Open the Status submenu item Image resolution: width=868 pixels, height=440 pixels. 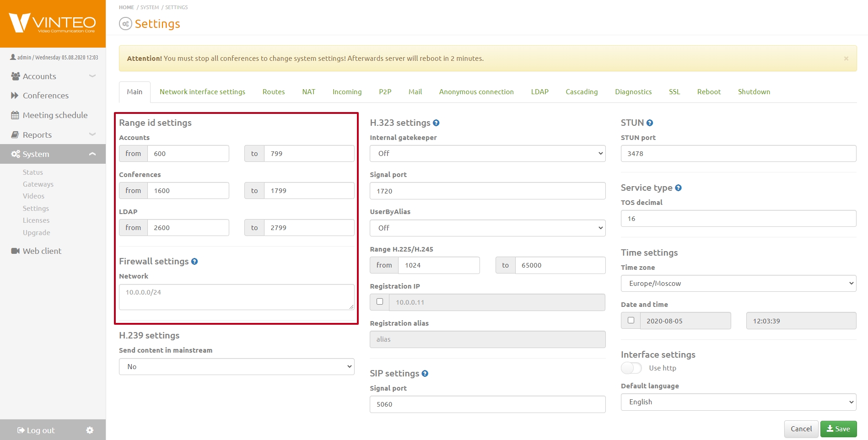[33, 172]
